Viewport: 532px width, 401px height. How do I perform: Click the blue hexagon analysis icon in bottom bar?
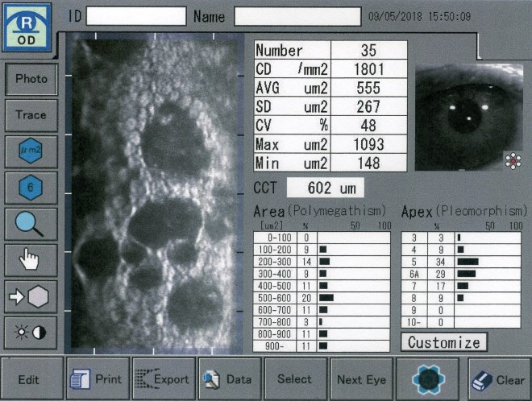coord(426,379)
